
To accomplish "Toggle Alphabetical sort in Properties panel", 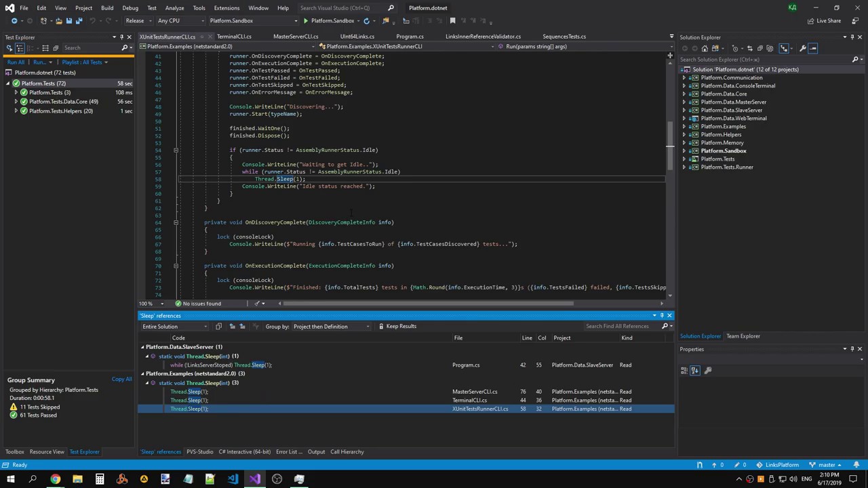I will coord(695,371).
